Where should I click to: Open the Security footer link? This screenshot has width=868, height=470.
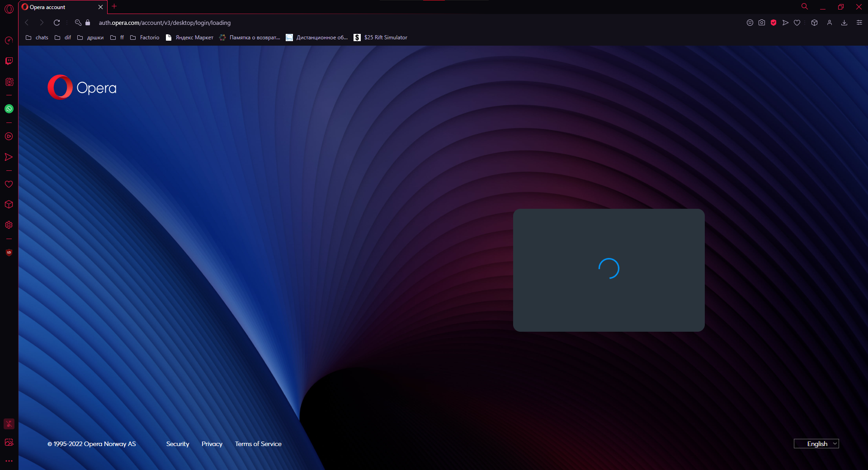(x=178, y=444)
